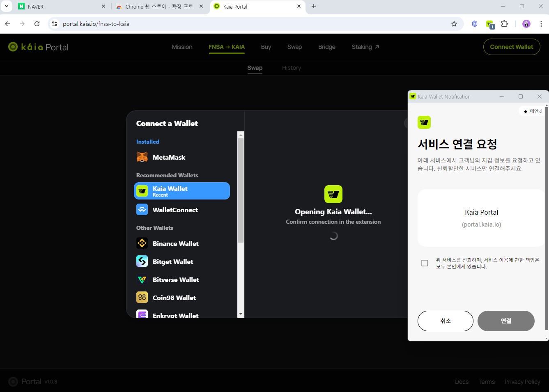Close the NAVER tab
This screenshot has height=392, width=549.
pyautogui.click(x=103, y=6)
